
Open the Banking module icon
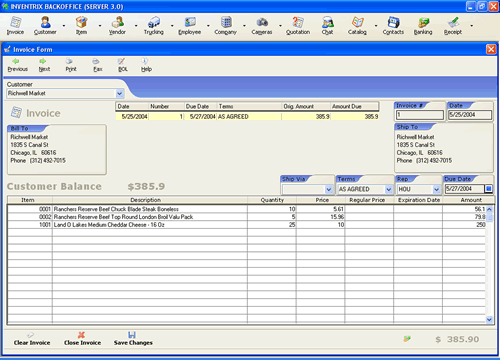click(x=423, y=26)
